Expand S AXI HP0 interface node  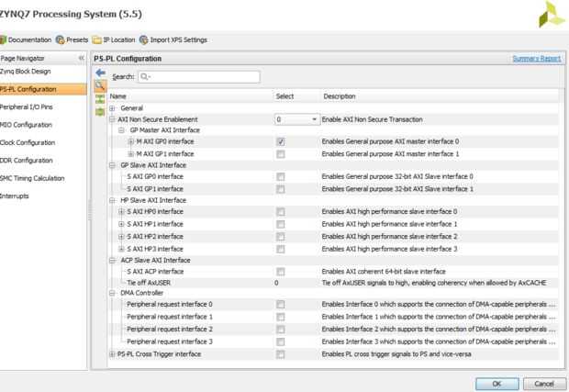[x=121, y=212]
